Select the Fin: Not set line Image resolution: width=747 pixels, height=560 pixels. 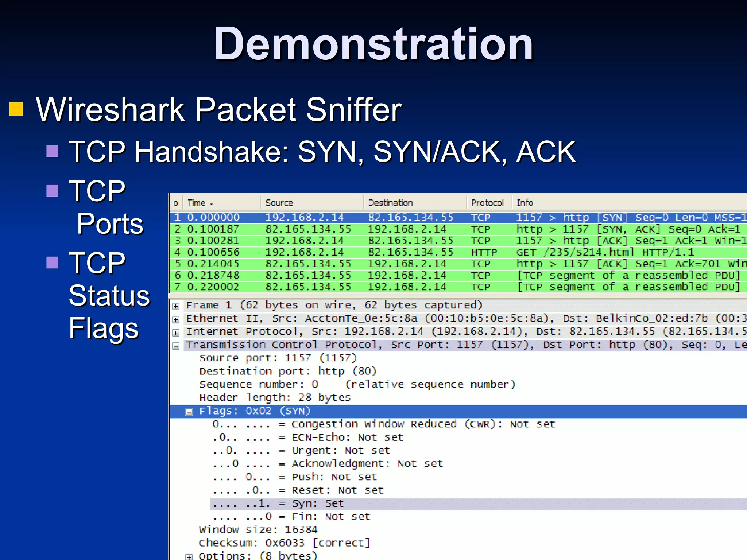[292, 517]
